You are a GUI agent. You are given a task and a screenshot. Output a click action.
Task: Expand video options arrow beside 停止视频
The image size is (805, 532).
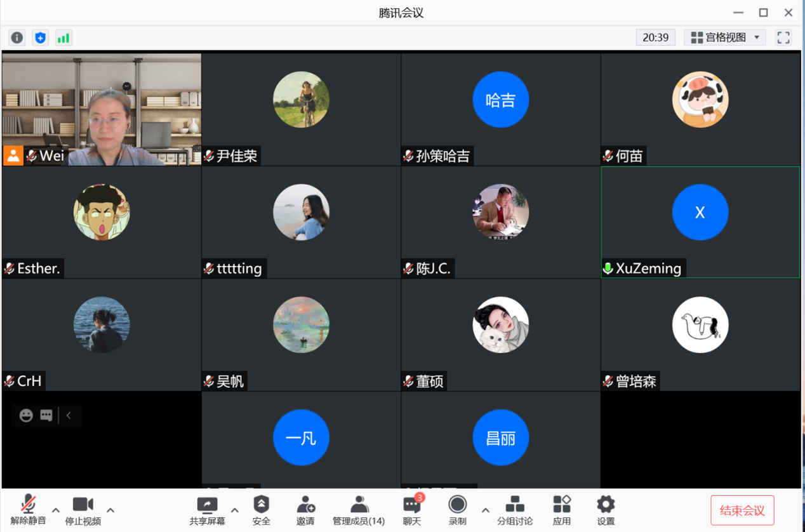coord(110,510)
